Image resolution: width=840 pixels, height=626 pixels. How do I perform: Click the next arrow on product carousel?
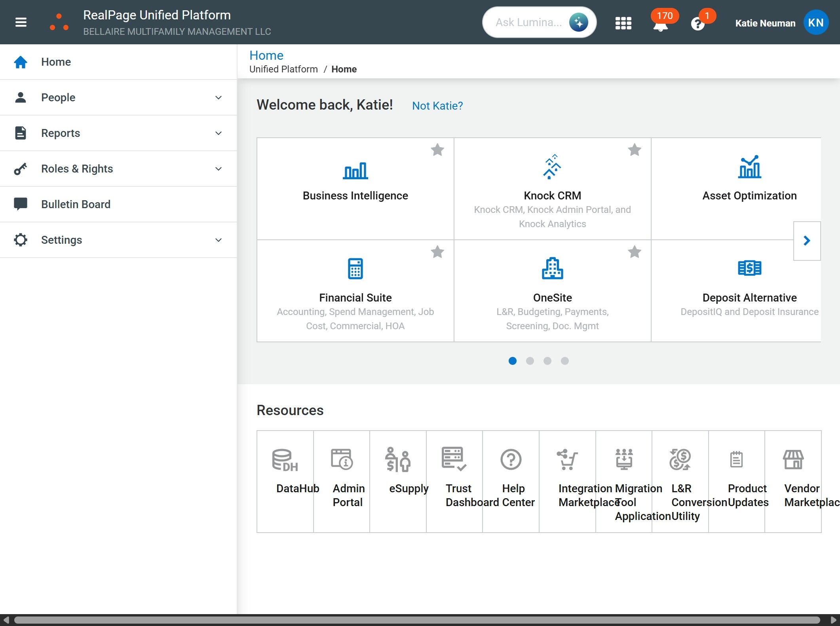click(806, 241)
